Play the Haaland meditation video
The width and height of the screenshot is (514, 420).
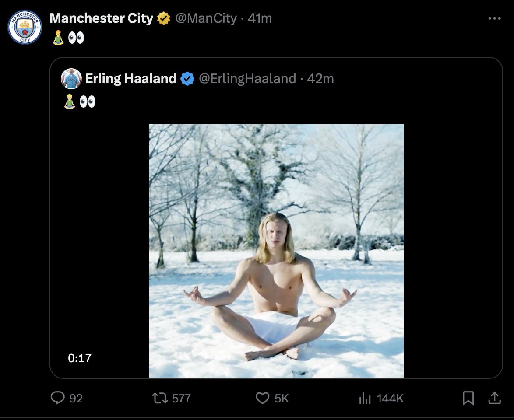276,251
